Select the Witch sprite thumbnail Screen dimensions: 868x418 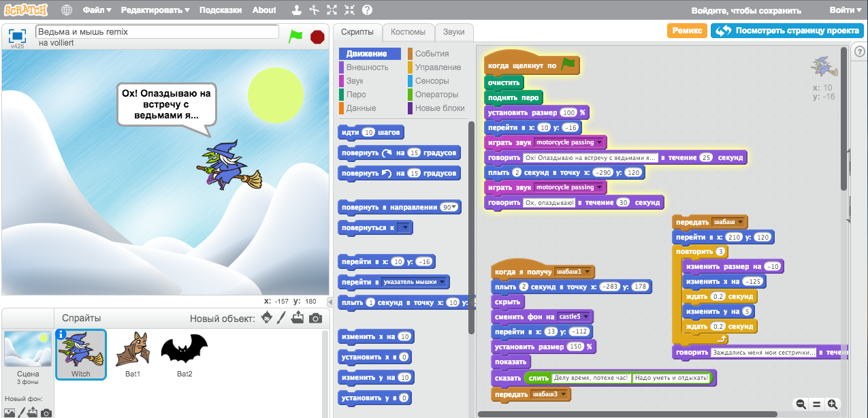80,354
